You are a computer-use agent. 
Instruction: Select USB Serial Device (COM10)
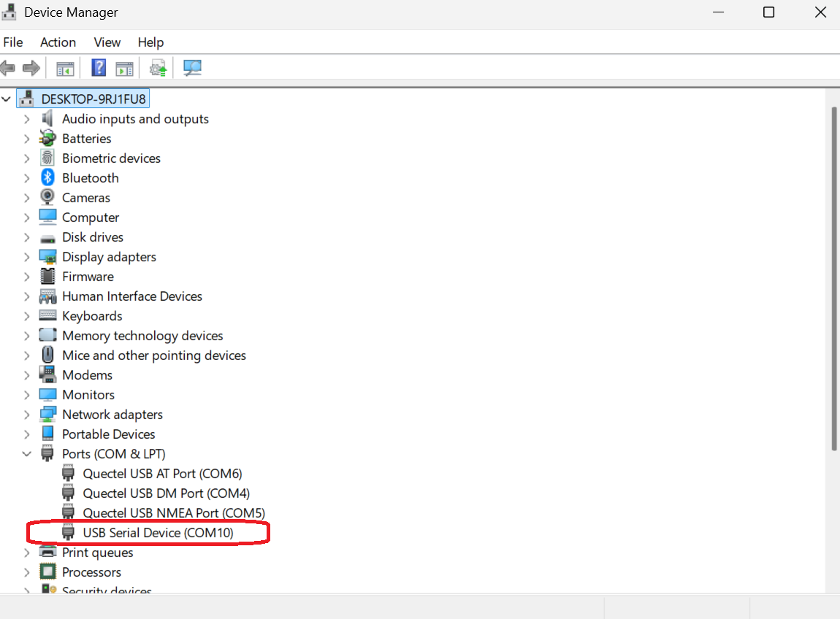(158, 533)
